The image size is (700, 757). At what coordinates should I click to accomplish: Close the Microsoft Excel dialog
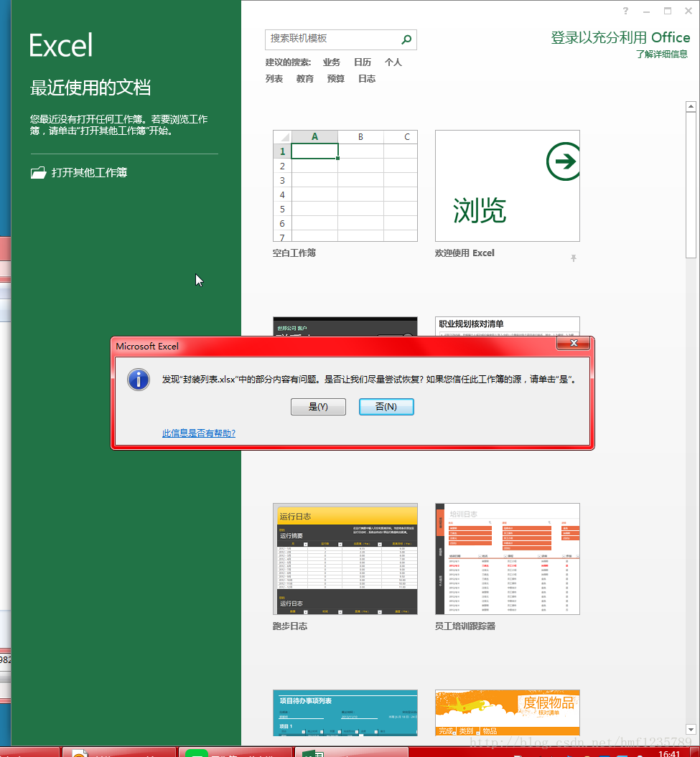coord(574,343)
